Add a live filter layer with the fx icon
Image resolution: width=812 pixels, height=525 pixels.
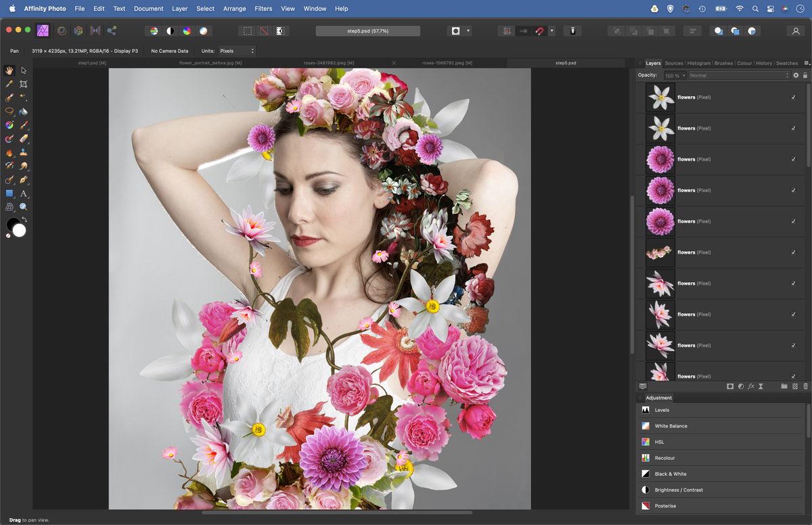click(x=751, y=386)
